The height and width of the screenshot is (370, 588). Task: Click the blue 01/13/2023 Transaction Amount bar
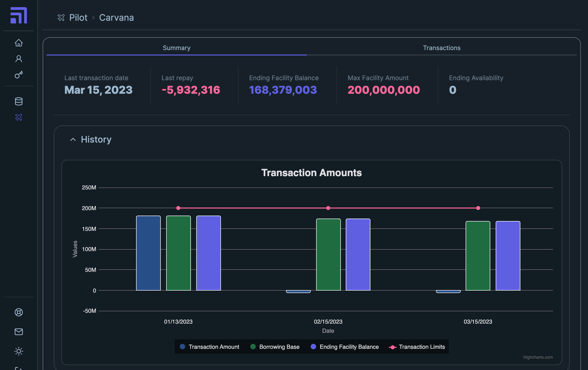coord(148,253)
